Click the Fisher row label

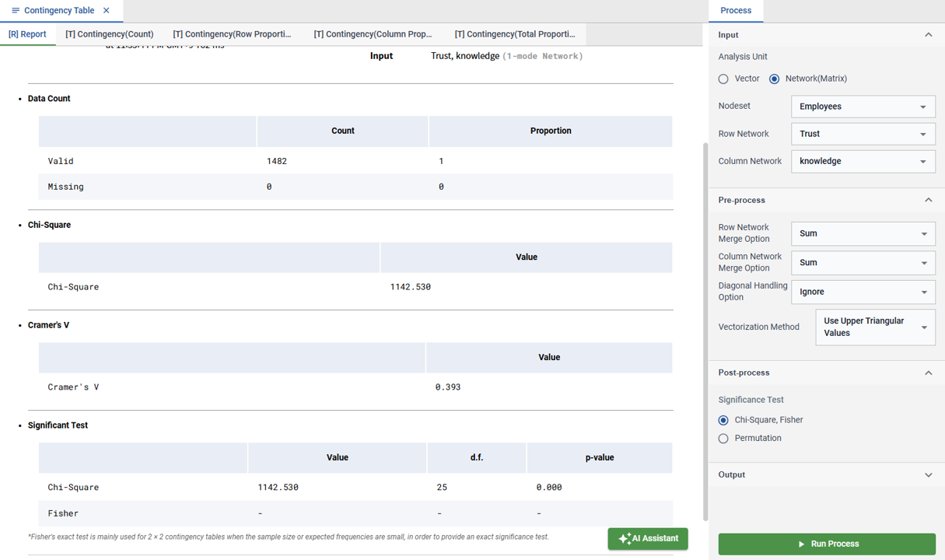(x=63, y=513)
